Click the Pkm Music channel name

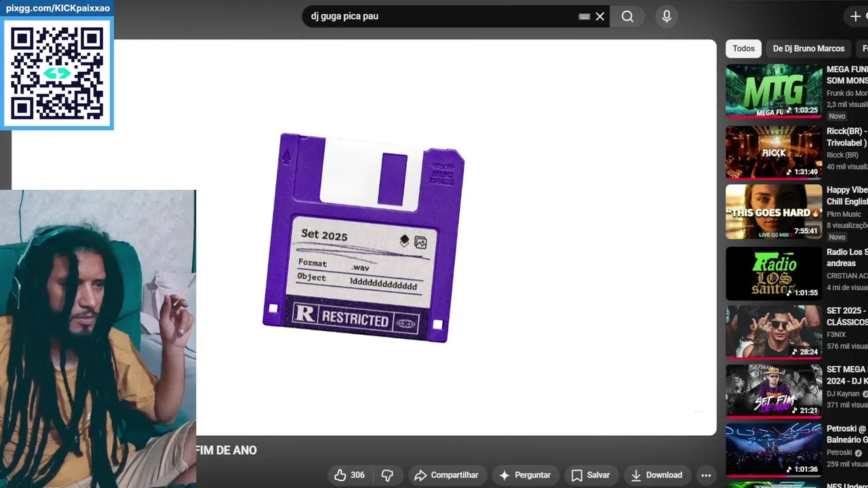(844, 214)
